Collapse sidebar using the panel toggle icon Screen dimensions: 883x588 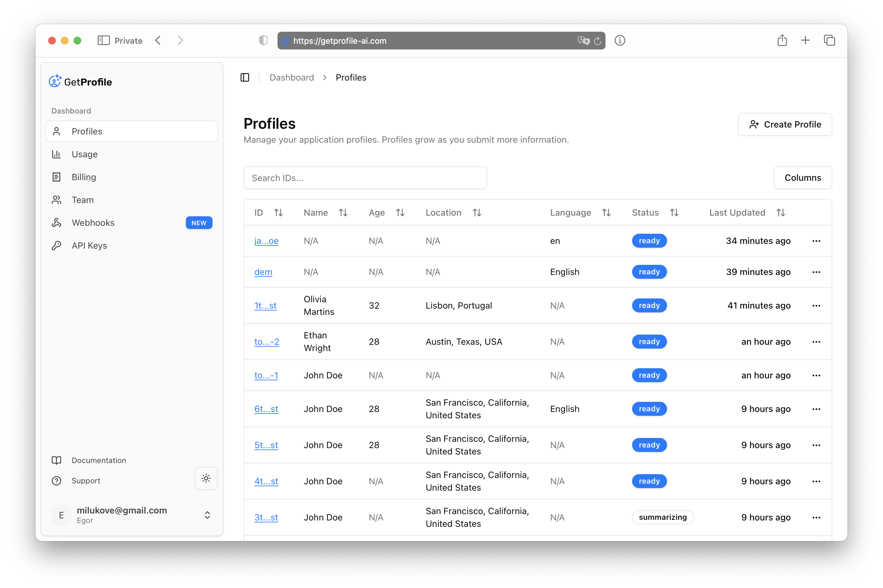coord(245,78)
